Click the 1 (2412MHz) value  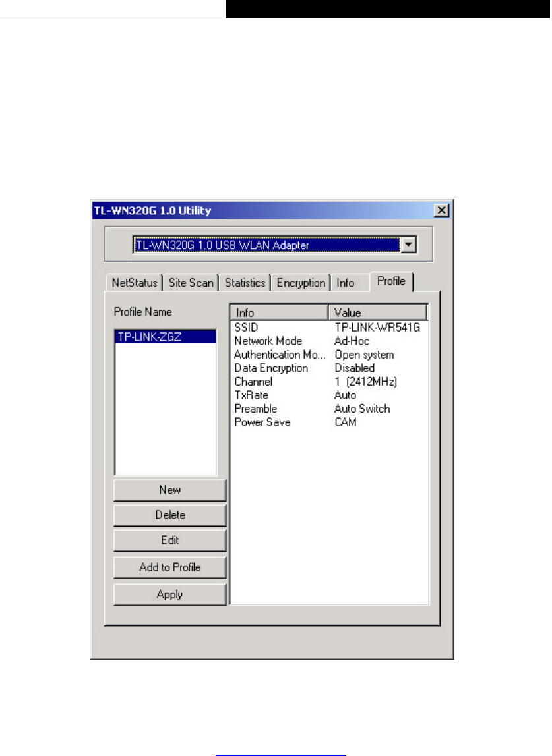click(366, 382)
